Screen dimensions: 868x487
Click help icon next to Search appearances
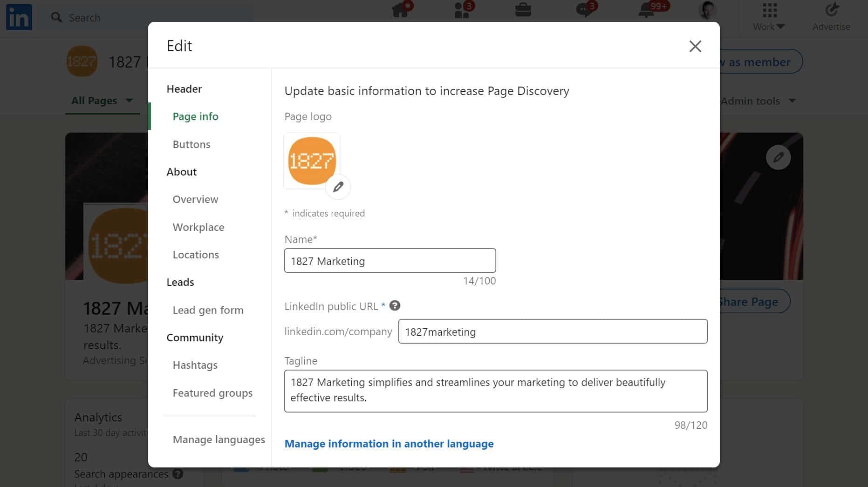pyautogui.click(x=178, y=474)
